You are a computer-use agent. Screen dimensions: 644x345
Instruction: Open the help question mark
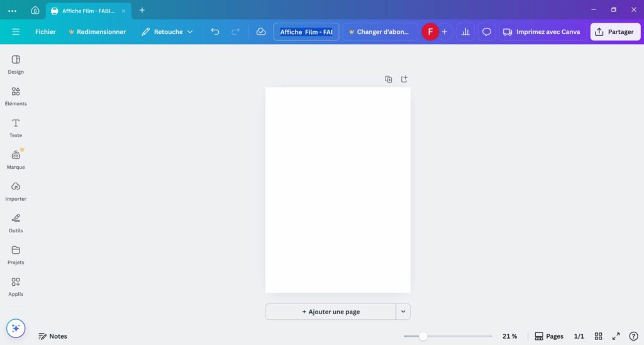tap(634, 336)
